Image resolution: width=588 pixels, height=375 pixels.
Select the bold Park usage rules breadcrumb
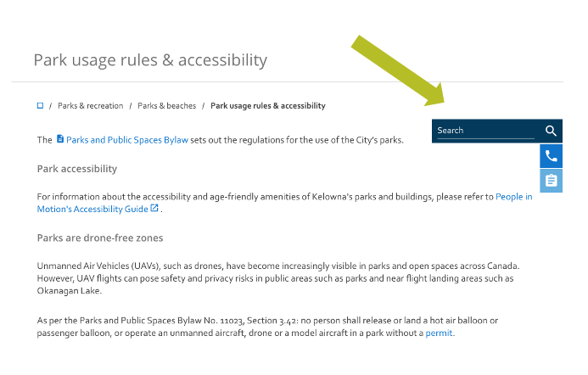point(268,106)
